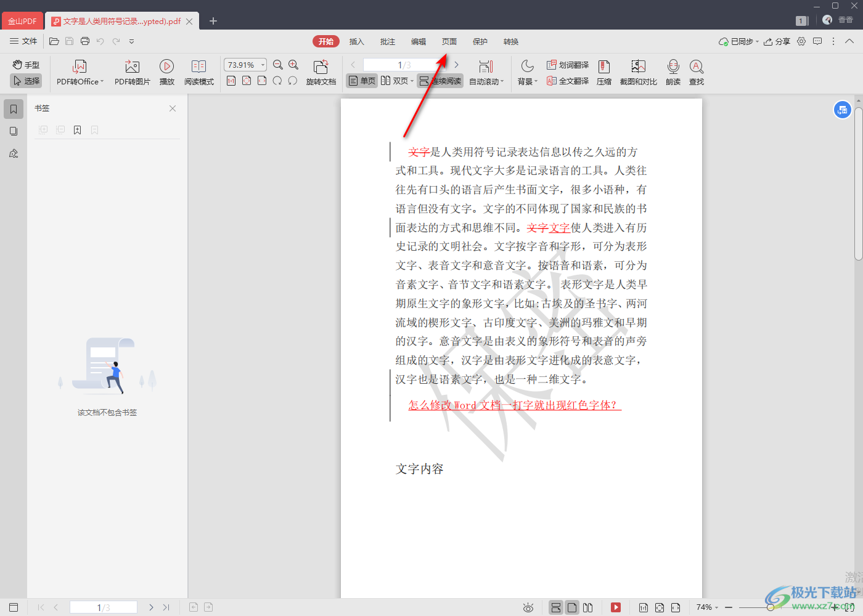Image resolution: width=863 pixels, height=616 pixels.
Task: Expand the 双页 dropdown arrow
Action: [x=412, y=81]
